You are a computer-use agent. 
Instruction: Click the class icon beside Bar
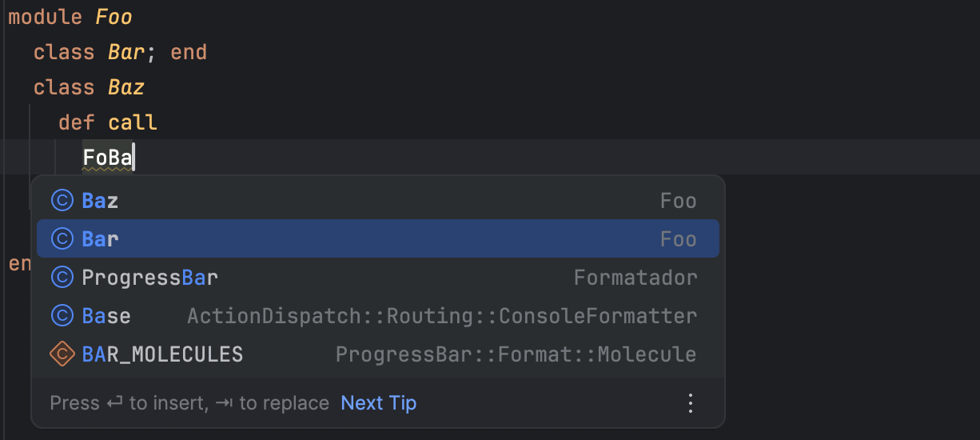pyautogui.click(x=62, y=239)
